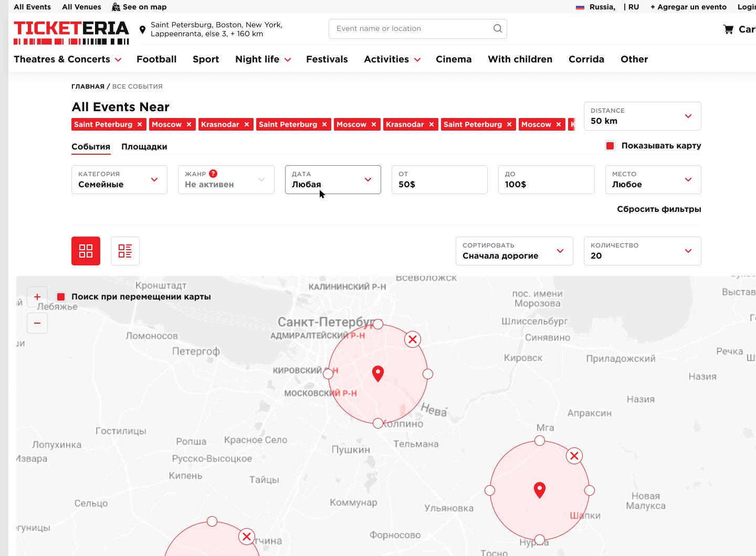756x556 pixels.
Task: Switch to the list view layout
Action: [x=125, y=251]
